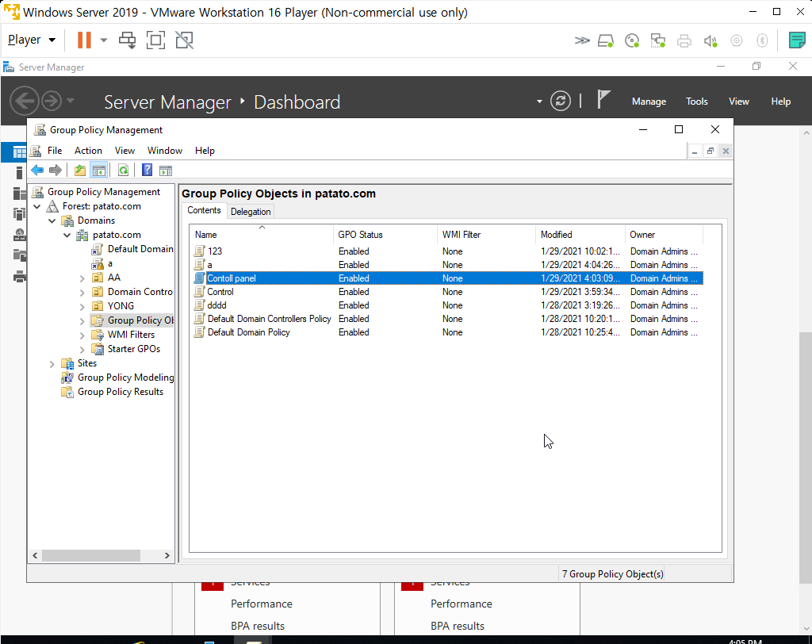Click Server Manager back navigation arrow

pyautogui.click(x=24, y=101)
